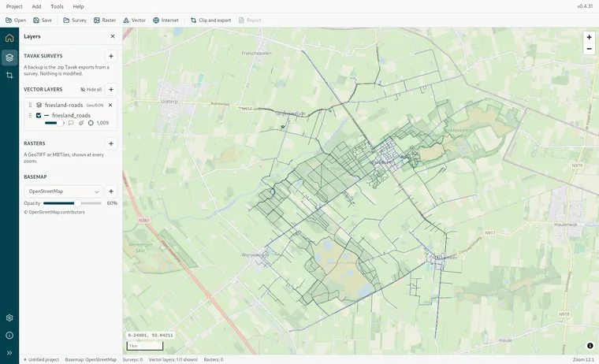Viewport: 599px width, 364px height.
Task: Click Rasters: 0 in status bar
Action: coord(213,360)
